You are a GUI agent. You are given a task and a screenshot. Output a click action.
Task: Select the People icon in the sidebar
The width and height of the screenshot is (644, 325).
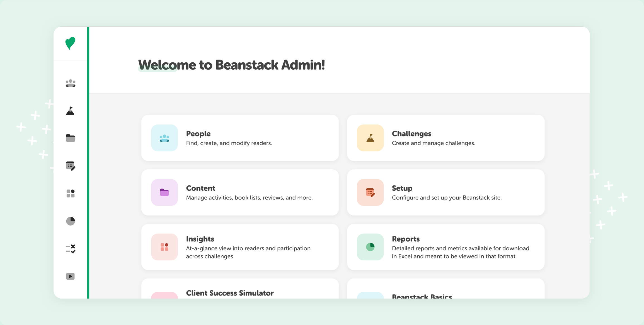(x=70, y=83)
